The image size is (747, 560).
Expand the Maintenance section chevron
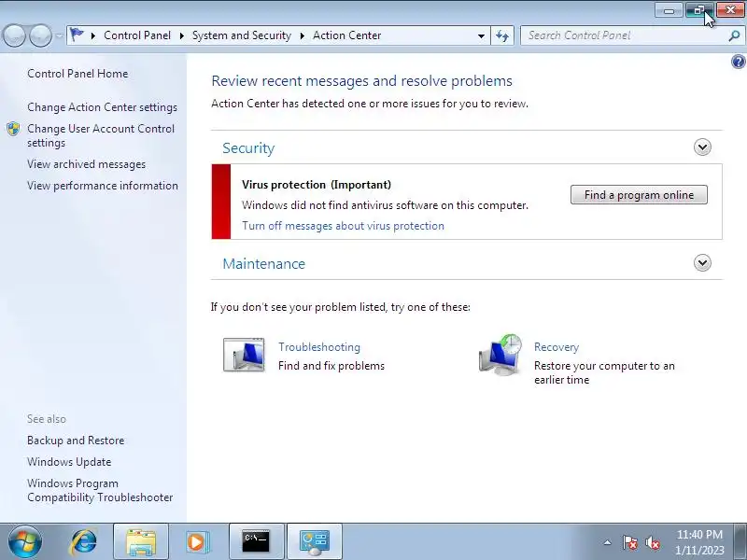702,263
